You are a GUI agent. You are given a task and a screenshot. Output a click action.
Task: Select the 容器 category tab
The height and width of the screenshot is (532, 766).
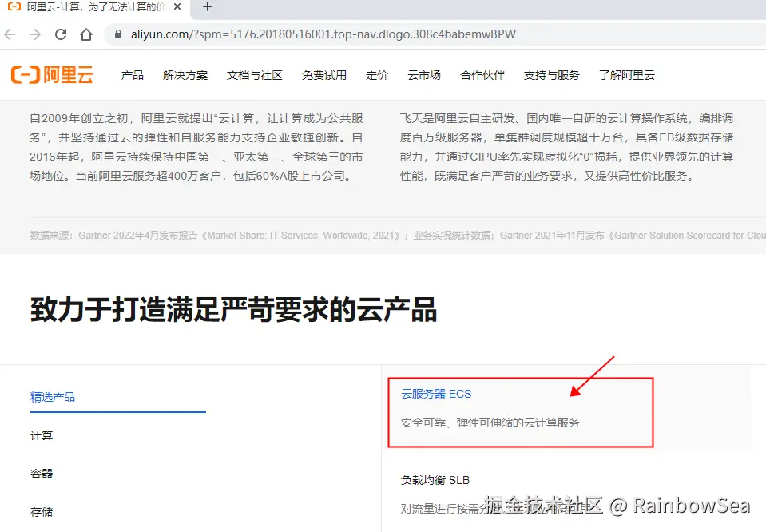point(42,474)
